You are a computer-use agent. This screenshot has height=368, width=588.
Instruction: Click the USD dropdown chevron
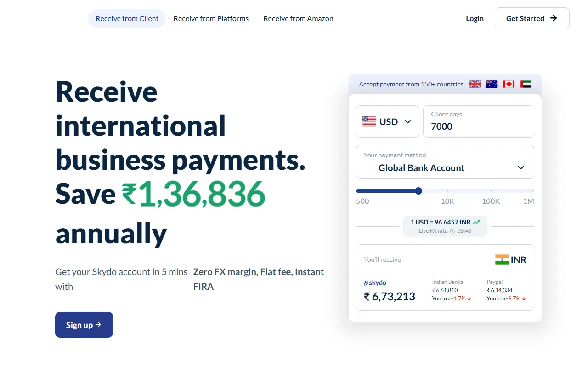point(407,121)
